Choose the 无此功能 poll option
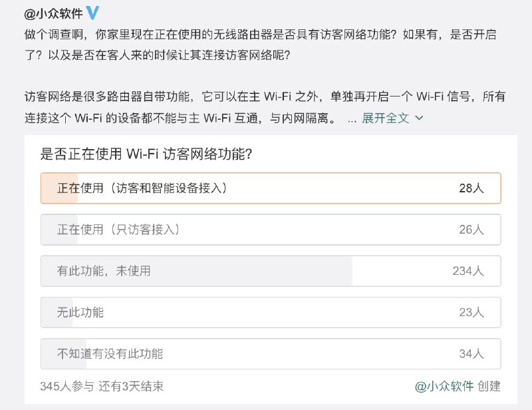The image size is (532, 410). pyautogui.click(x=266, y=312)
